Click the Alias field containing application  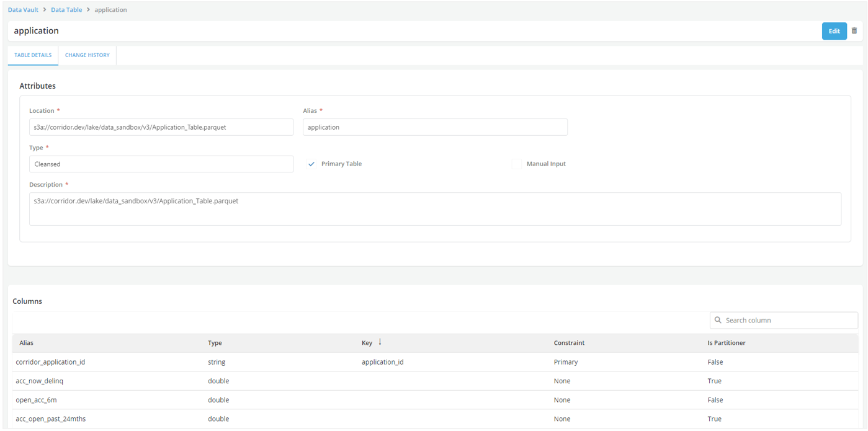[x=434, y=127]
